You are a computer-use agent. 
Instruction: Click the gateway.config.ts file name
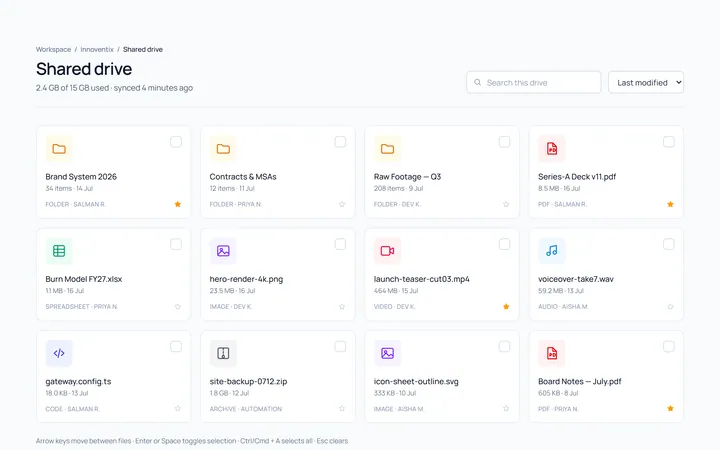78,381
